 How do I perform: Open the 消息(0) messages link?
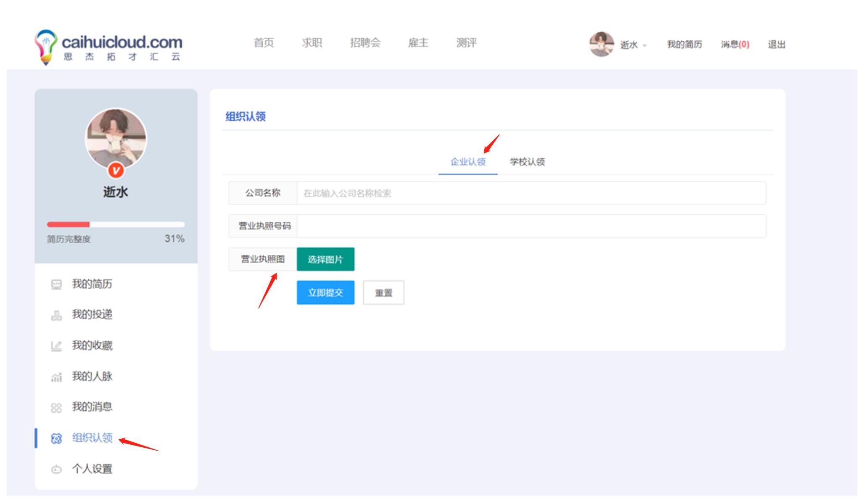pos(735,45)
